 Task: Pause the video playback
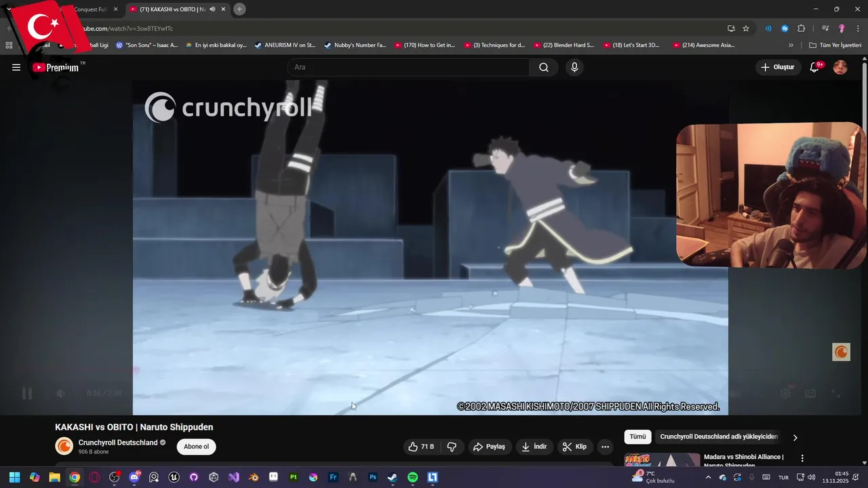[27, 393]
